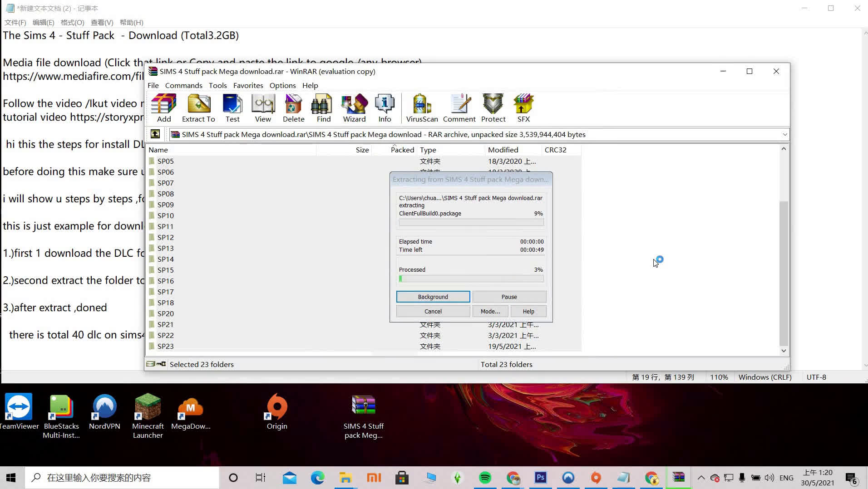
Task: Select the SP15 folder in list
Action: coord(166,270)
